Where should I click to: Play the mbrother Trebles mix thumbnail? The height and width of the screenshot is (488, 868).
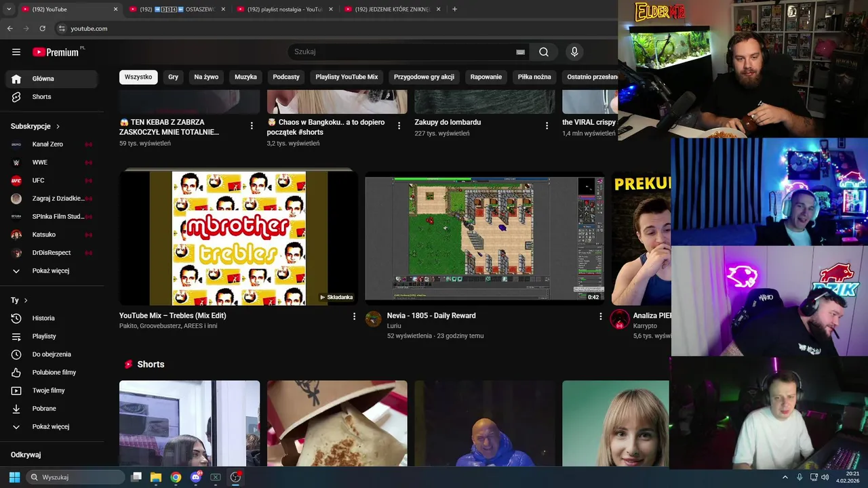click(239, 238)
